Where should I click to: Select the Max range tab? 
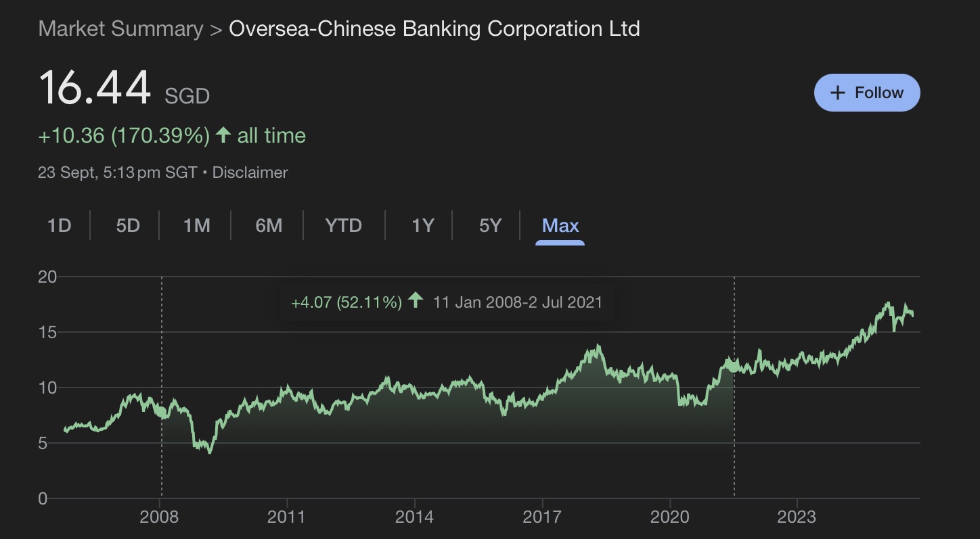click(x=560, y=225)
